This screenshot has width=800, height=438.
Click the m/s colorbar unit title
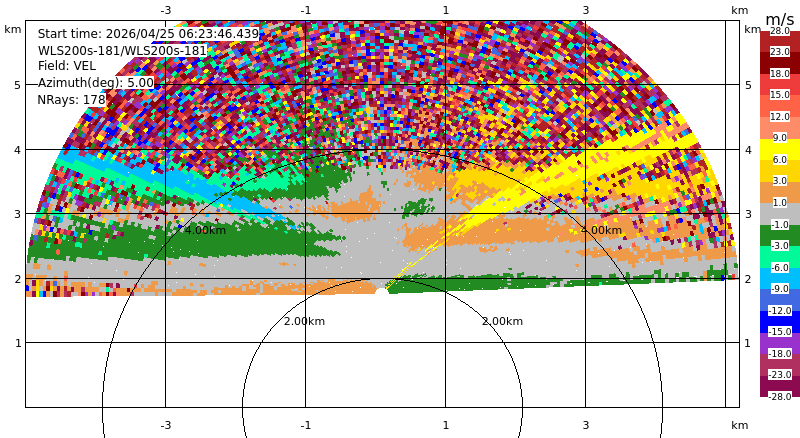click(x=780, y=19)
